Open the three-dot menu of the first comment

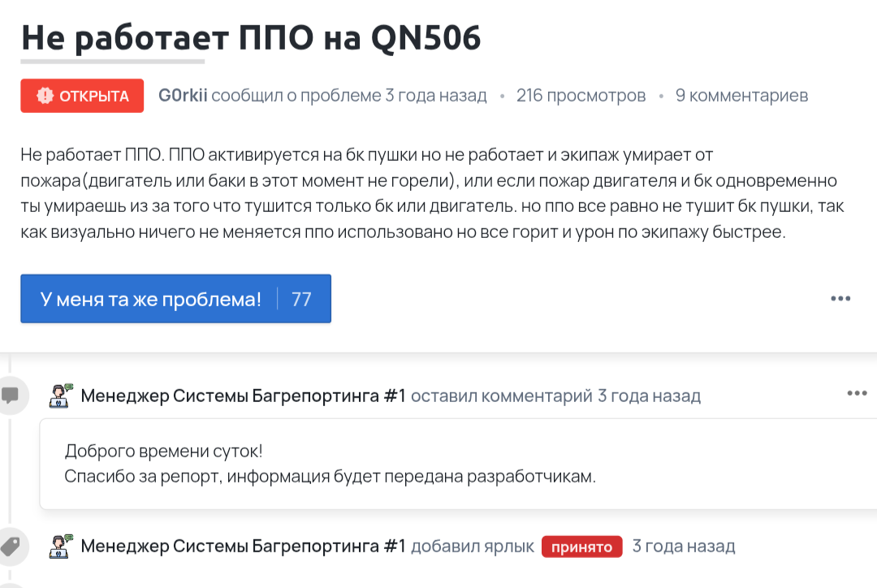(x=857, y=394)
